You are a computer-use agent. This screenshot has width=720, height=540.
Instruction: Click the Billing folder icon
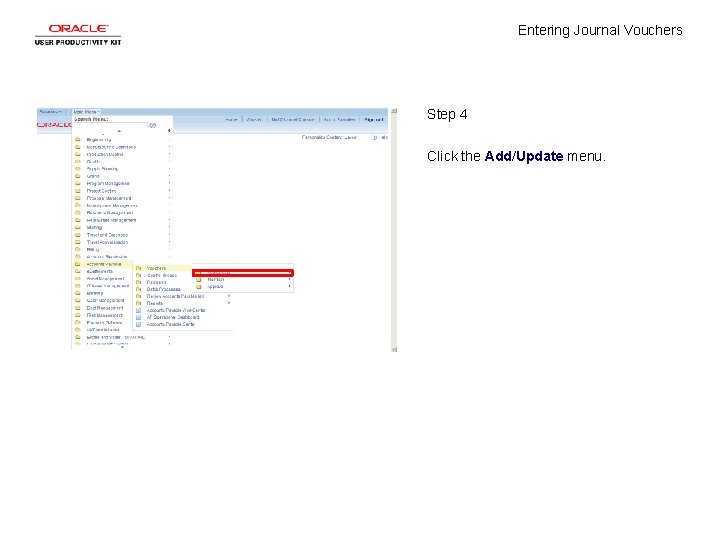point(78,249)
